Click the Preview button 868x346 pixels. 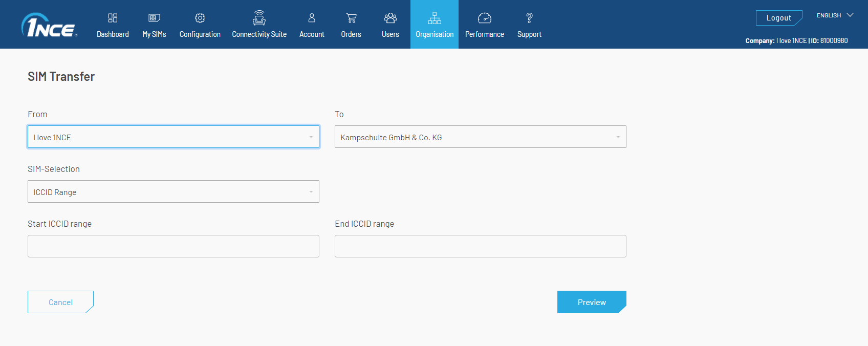592,302
